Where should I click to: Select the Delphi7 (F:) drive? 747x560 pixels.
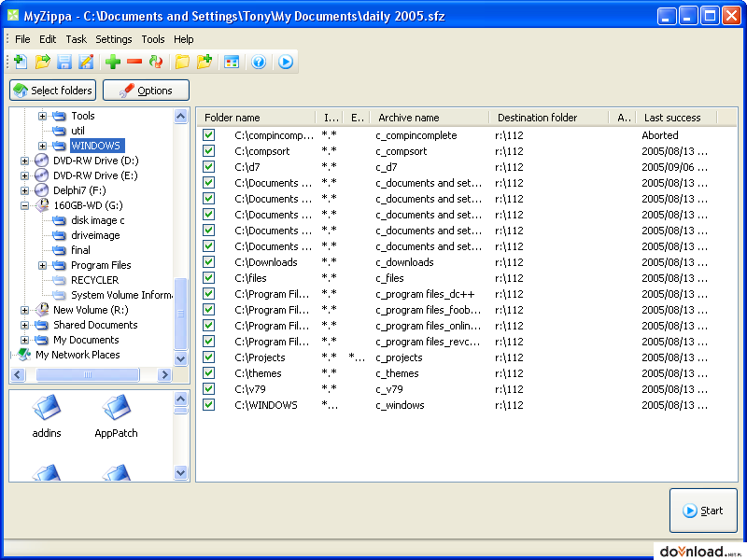(x=79, y=190)
